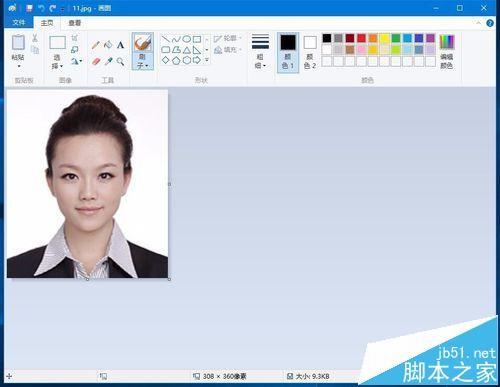Screen dimensions: 500x387
Task: Open the File menu tab
Action: coord(19,23)
